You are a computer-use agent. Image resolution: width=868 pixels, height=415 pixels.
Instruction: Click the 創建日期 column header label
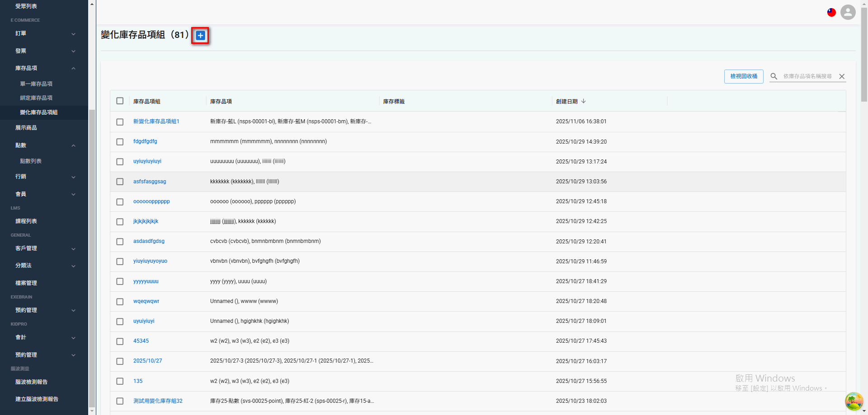(567, 101)
